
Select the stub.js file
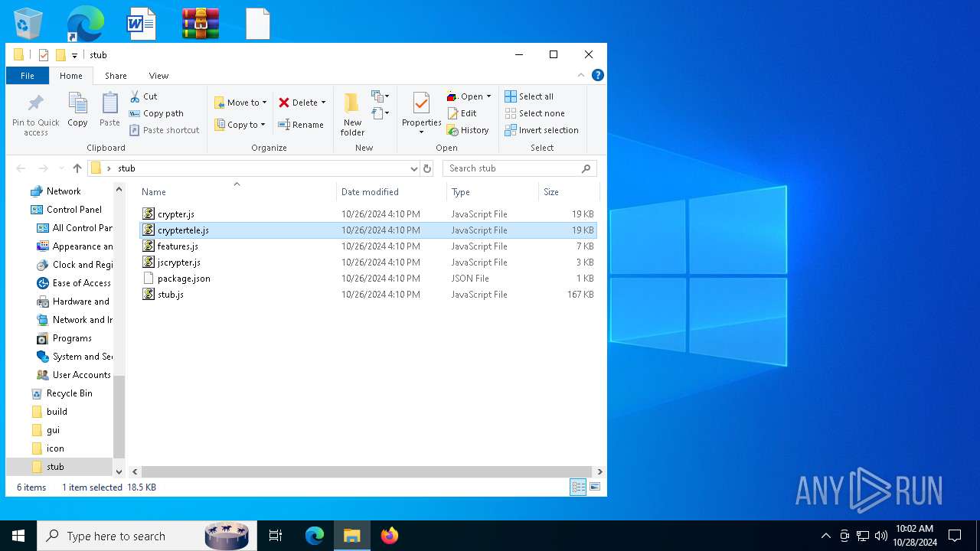[x=368, y=295]
